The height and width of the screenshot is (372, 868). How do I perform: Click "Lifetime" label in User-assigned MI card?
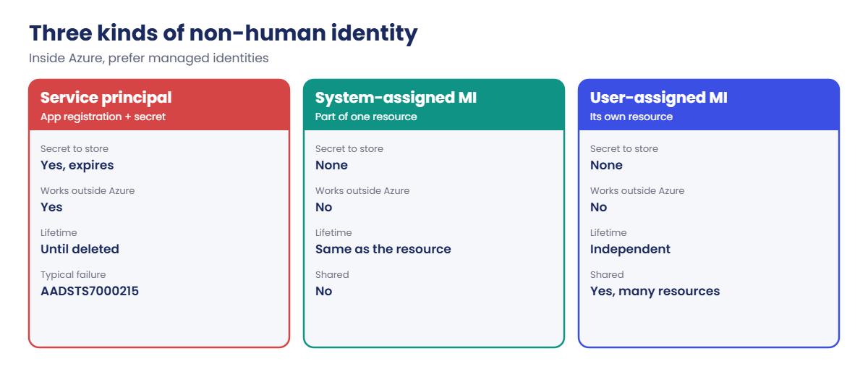(608, 233)
